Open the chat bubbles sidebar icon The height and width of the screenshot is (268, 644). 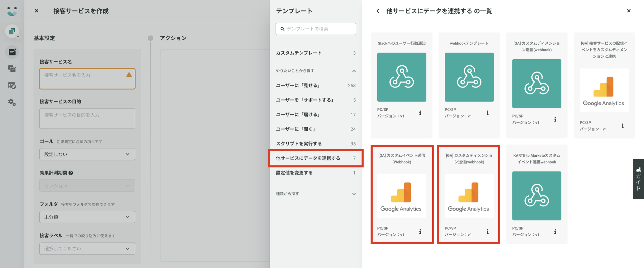[12, 69]
